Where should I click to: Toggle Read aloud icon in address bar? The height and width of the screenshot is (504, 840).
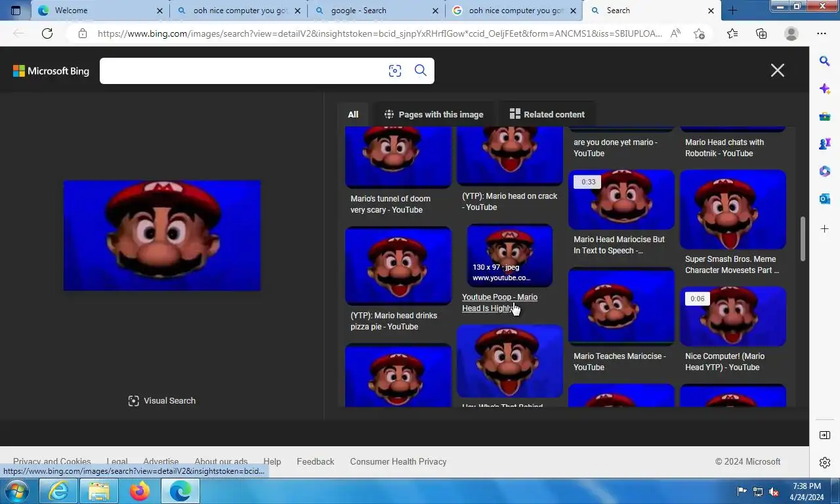[x=675, y=33]
